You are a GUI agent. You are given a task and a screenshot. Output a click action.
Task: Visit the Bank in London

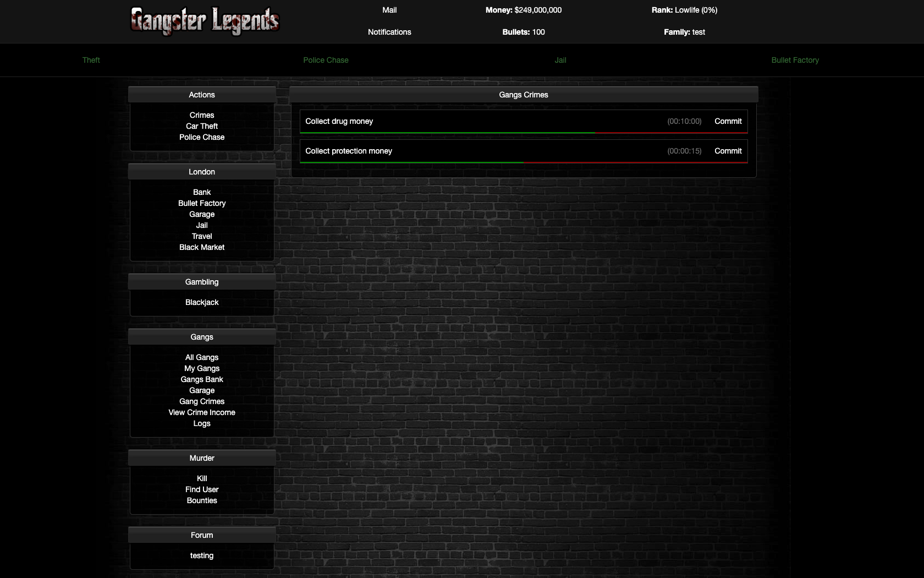tap(202, 192)
